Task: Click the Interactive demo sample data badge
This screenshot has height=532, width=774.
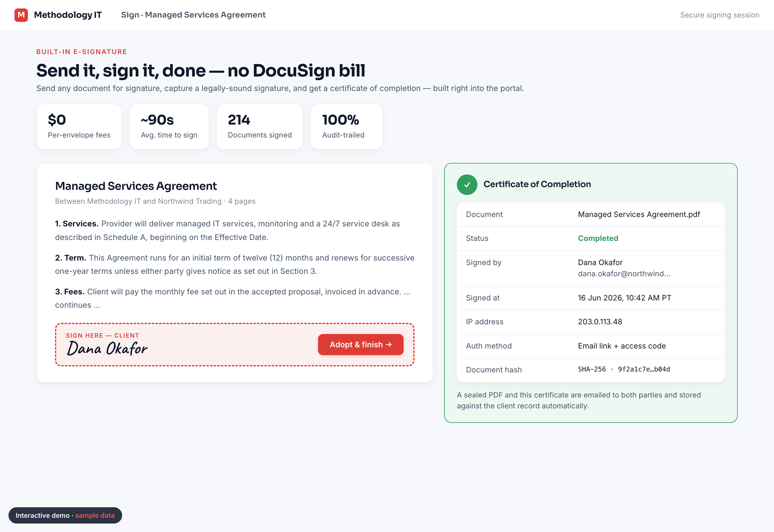Action: coord(65,515)
